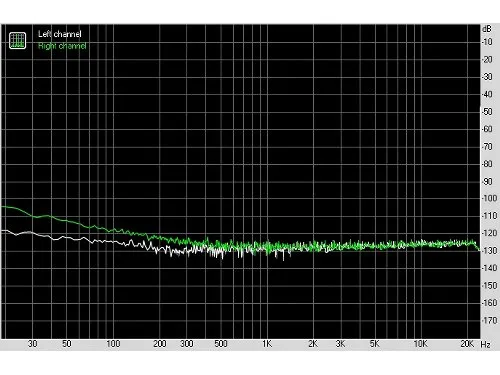
Task: Click the 1K frequency axis label
Action: tap(267, 344)
